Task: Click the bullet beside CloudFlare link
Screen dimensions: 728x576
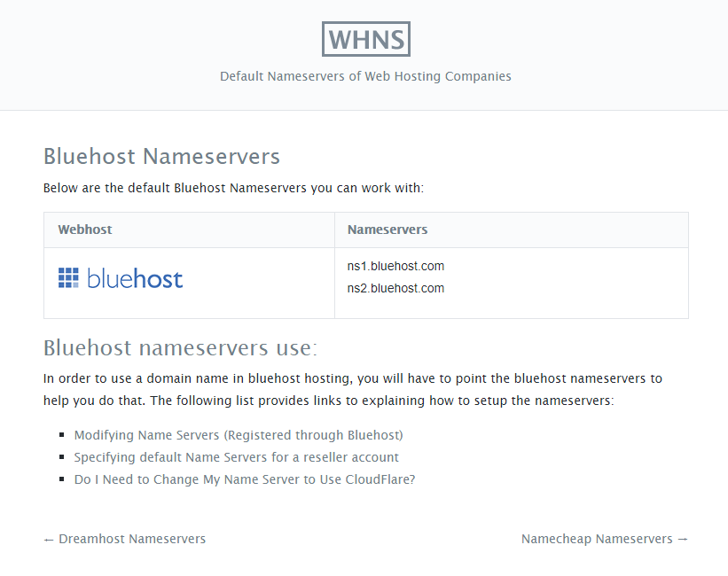Action: (x=60, y=479)
